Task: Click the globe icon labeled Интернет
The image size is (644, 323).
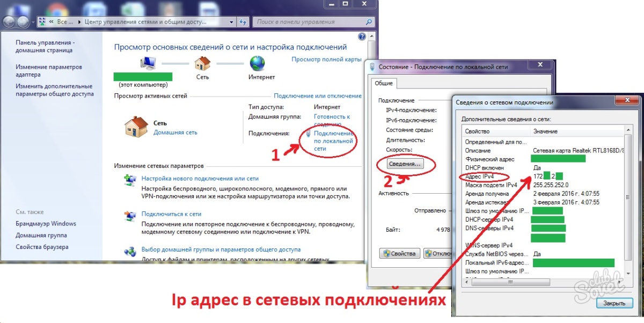Action: tap(258, 63)
